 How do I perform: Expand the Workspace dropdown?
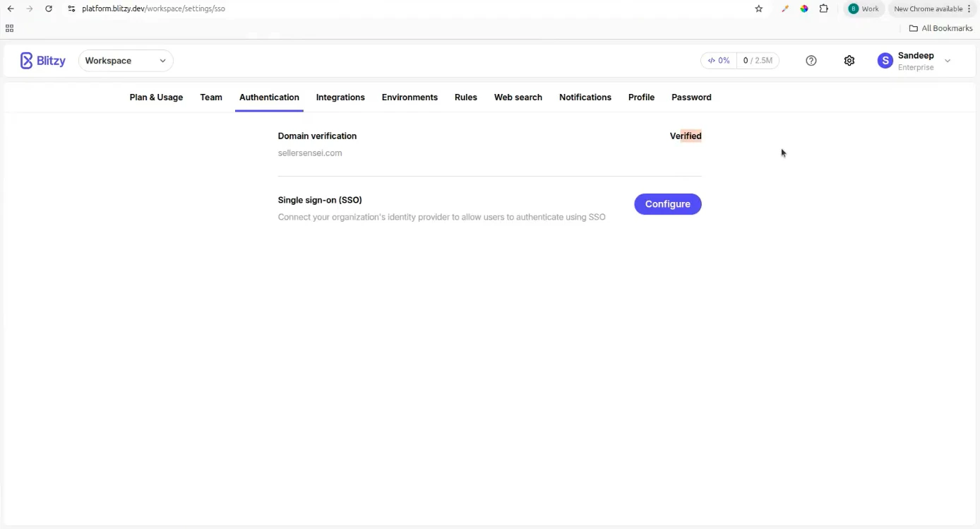pos(126,61)
